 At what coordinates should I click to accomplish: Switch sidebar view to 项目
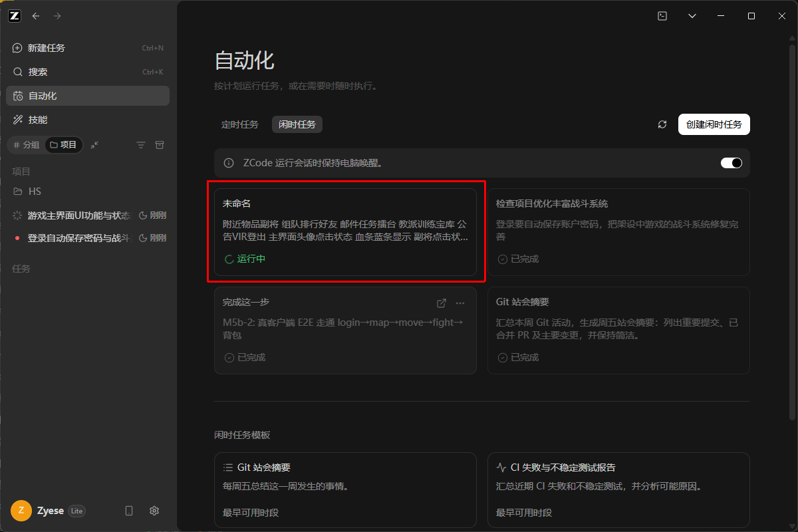[64, 145]
